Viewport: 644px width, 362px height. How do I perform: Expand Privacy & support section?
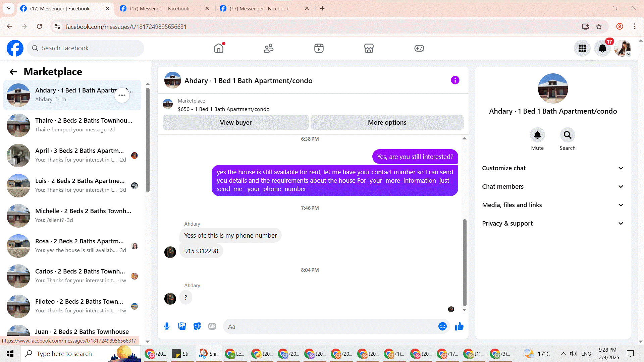tap(553, 224)
